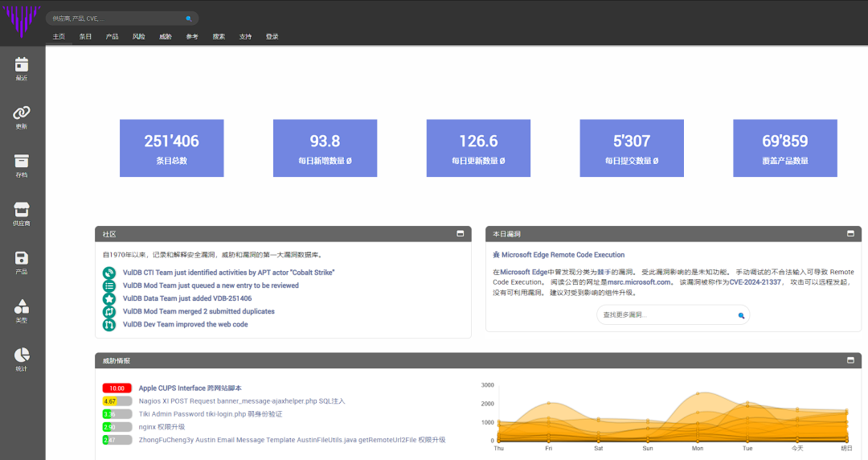Click the VulDB purple logo
The image size is (868, 460).
click(x=22, y=21)
